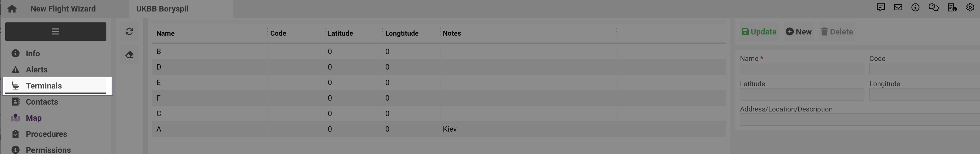
Task: Toggle the hamburger sidebar menu
Action: [55, 32]
